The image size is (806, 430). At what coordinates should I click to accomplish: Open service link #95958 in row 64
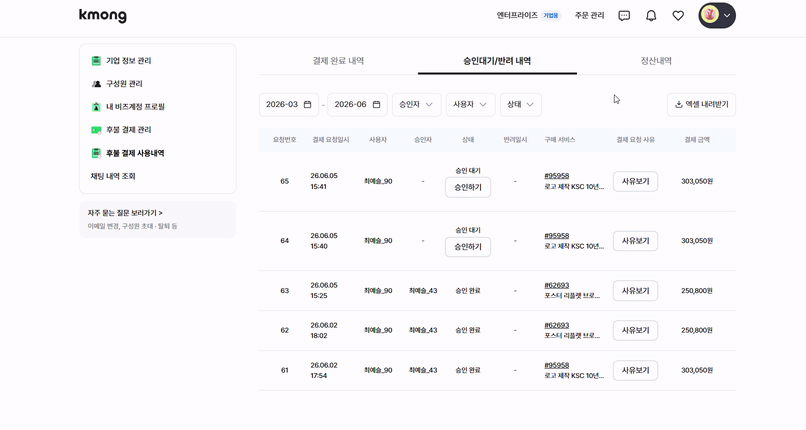tap(557, 236)
